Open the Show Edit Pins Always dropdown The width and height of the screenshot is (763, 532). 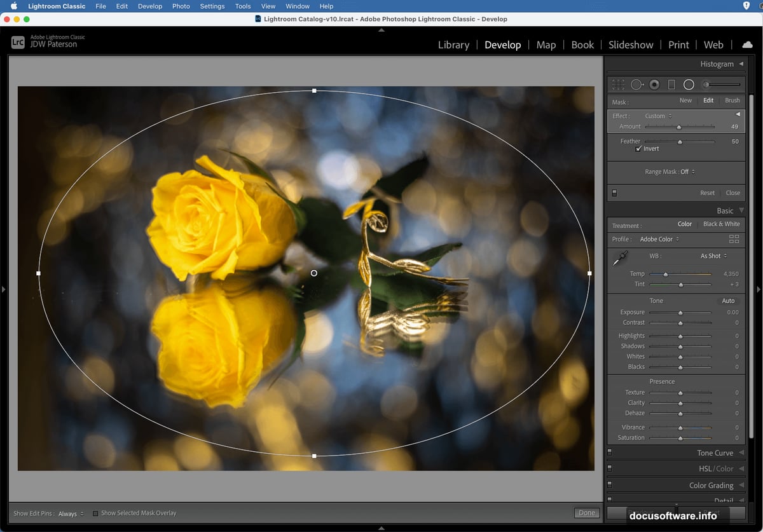[x=70, y=513]
